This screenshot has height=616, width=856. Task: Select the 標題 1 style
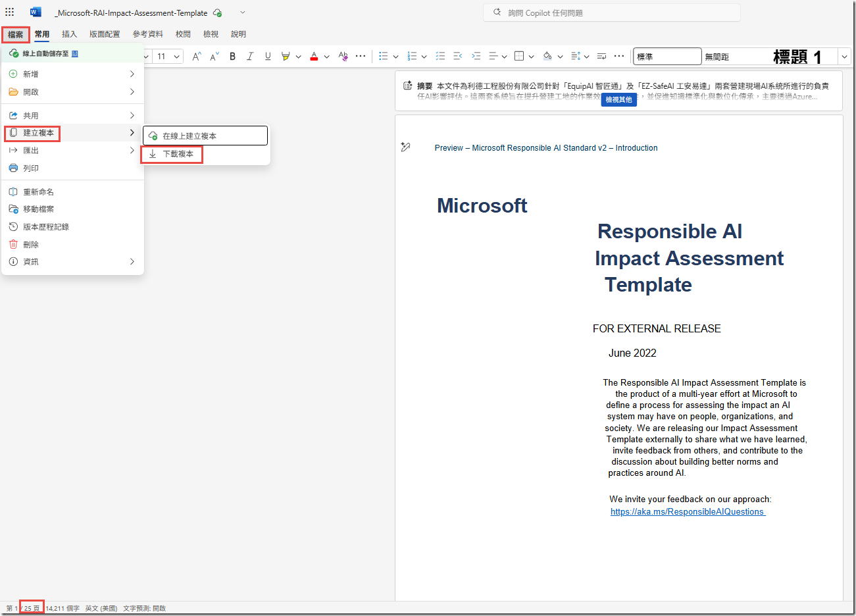point(797,57)
